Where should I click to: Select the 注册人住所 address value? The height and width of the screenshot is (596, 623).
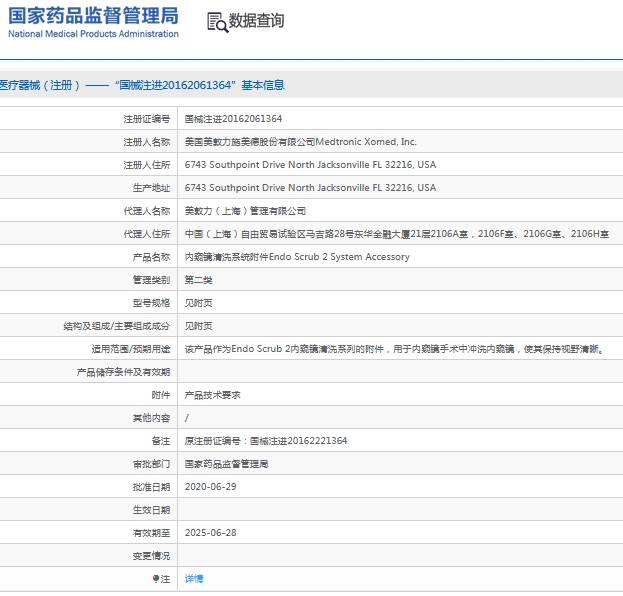(310, 164)
